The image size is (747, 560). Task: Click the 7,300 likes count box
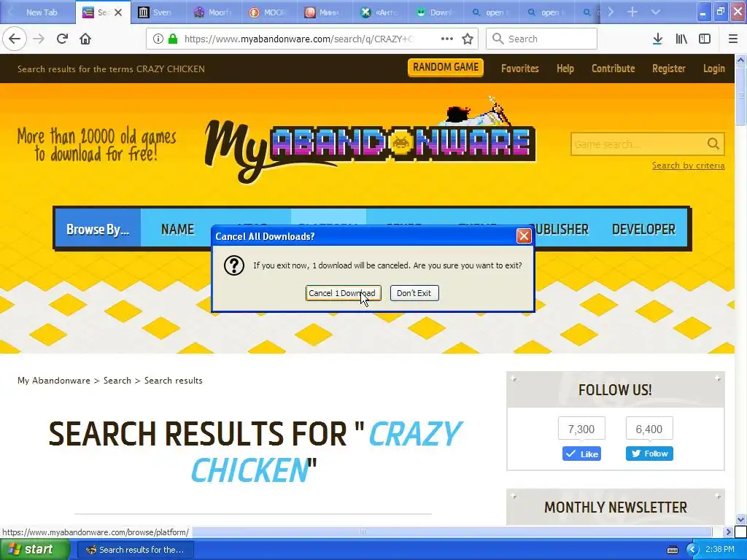coord(581,429)
